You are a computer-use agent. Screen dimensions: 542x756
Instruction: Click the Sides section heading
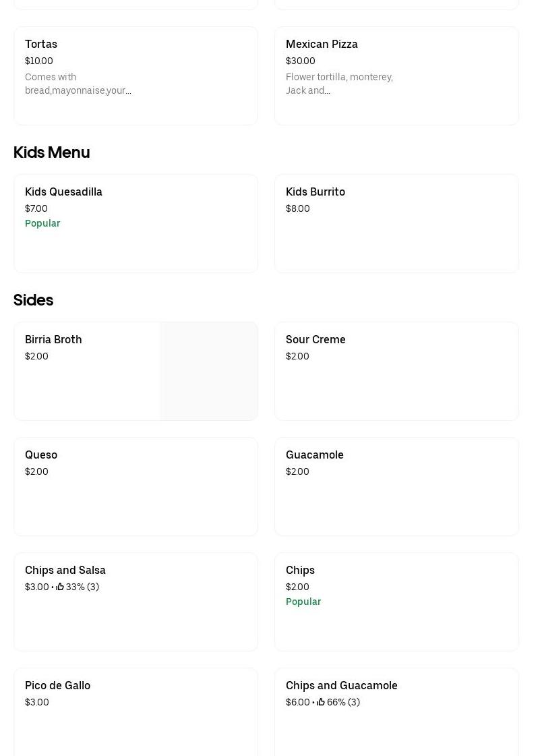[34, 300]
